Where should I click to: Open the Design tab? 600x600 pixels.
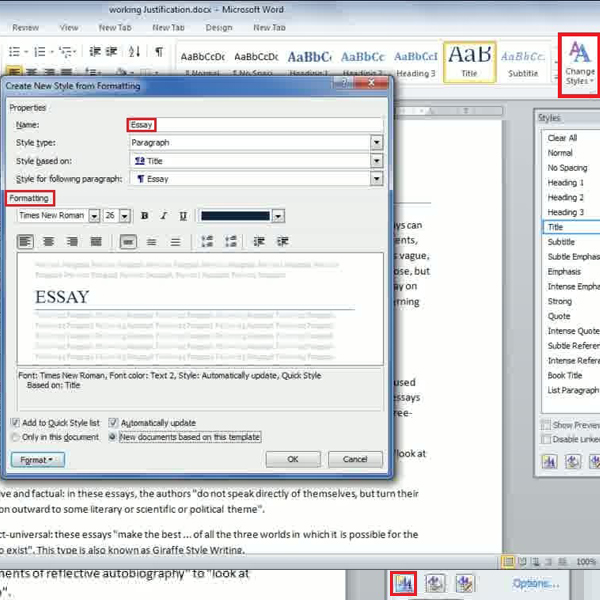[218, 28]
